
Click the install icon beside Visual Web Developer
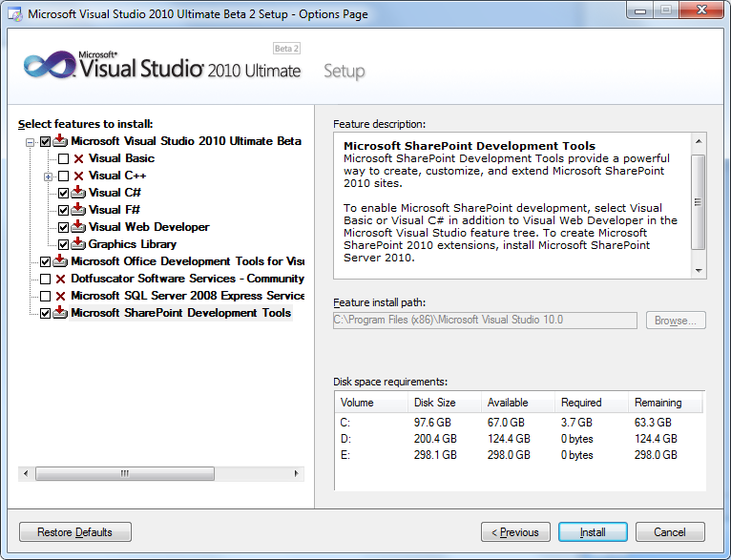point(78,226)
